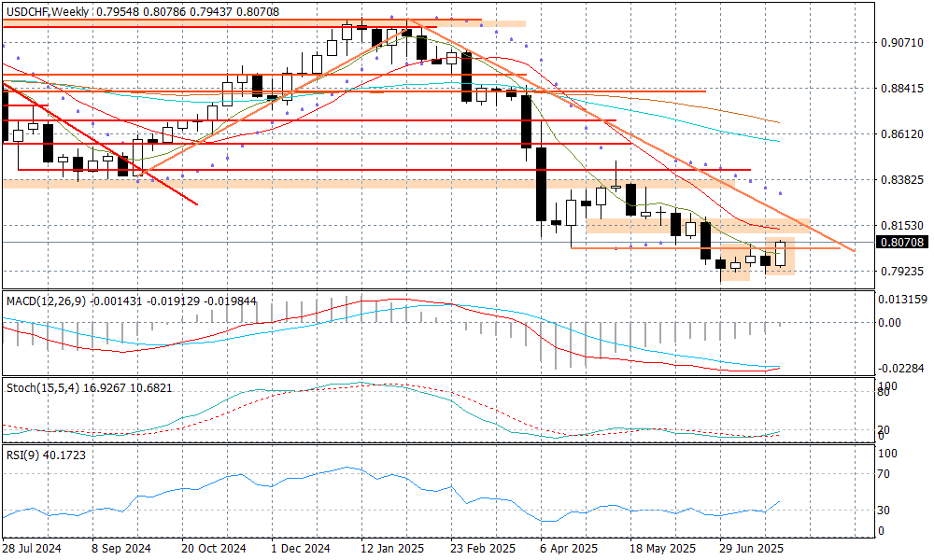Select the MACD(12,26,9) indicator label
The width and height of the screenshot is (934, 560).
pos(47,301)
